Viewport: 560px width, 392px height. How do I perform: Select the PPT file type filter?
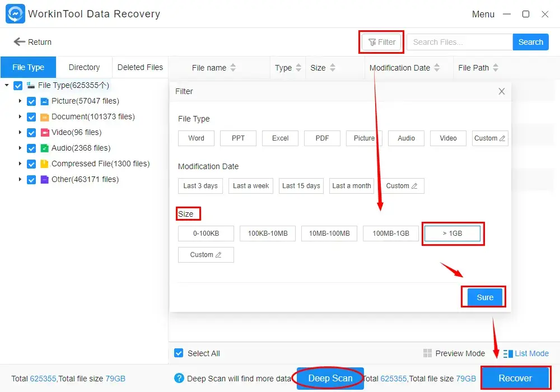pyautogui.click(x=238, y=138)
